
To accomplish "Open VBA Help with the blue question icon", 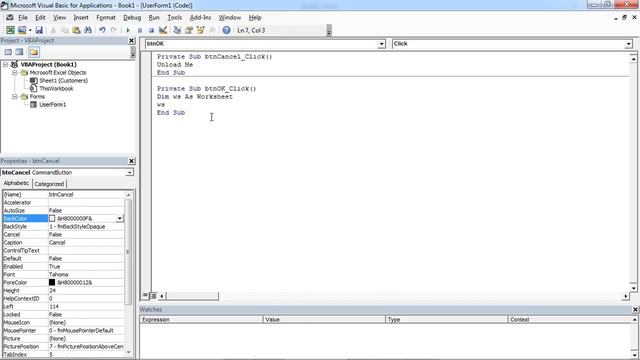I will click(226, 30).
